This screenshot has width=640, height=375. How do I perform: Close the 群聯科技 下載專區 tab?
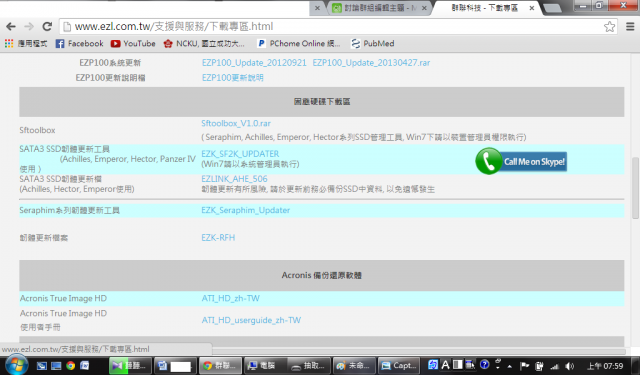532,8
